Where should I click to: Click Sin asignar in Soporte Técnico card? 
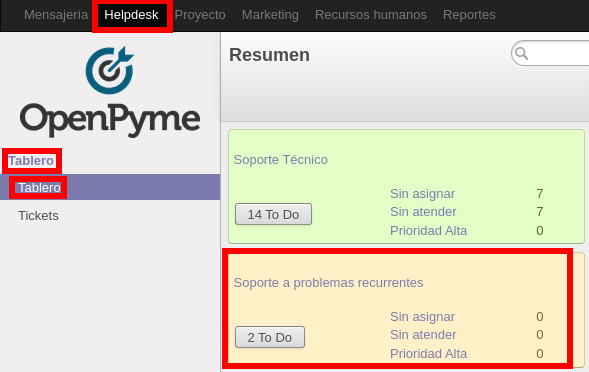(422, 194)
